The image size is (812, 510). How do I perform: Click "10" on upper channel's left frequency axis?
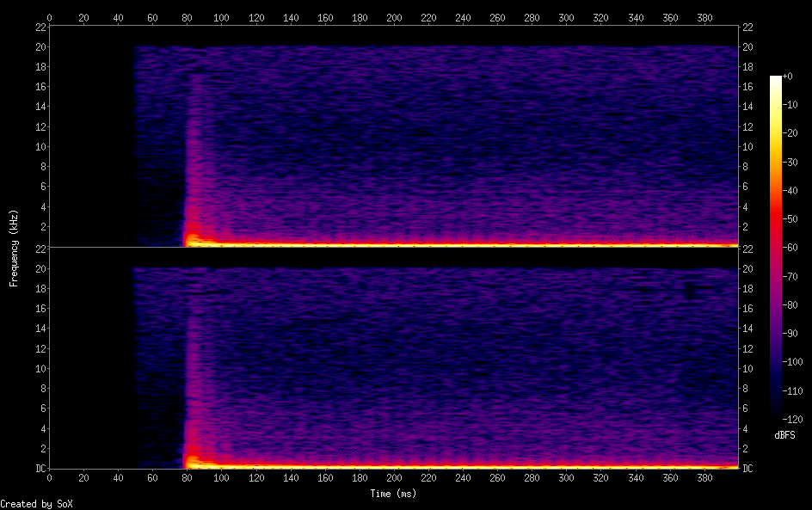coord(41,147)
